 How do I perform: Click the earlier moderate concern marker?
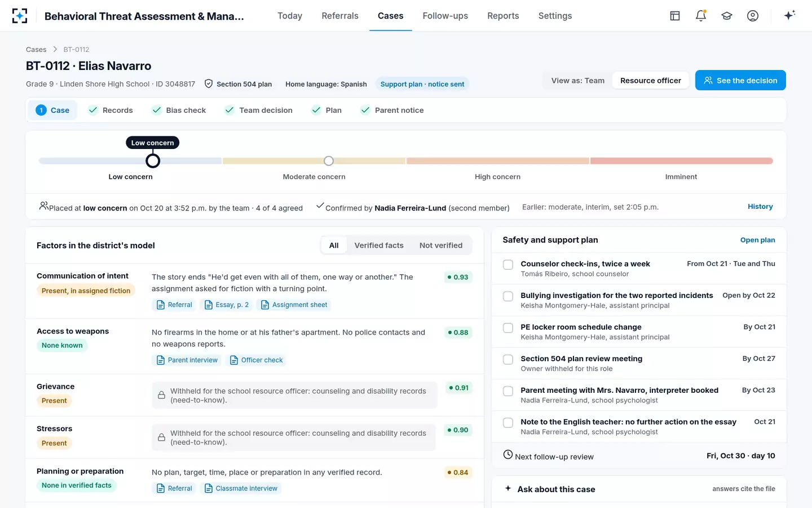[329, 161]
